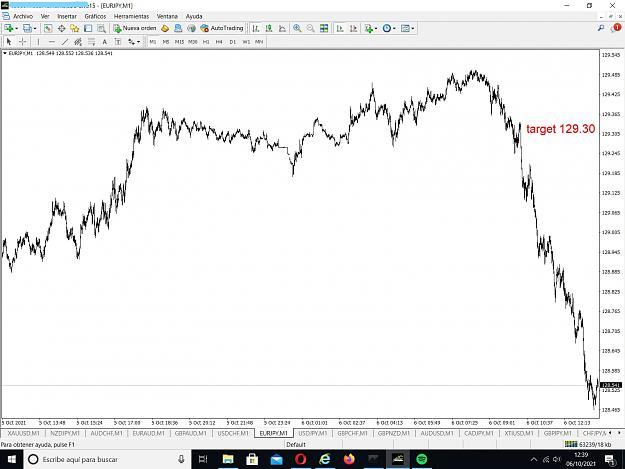Open the Ventana menu
The image size is (625, 469).
click(167, 16)
